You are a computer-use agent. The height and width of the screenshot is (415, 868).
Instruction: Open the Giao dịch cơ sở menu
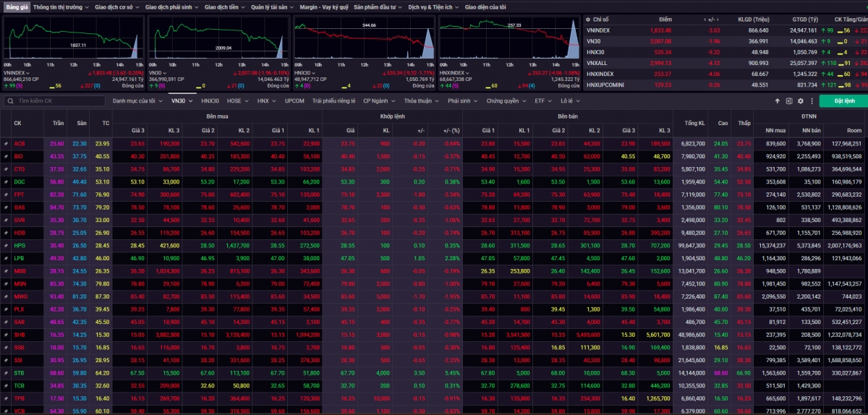pos(117,7)
